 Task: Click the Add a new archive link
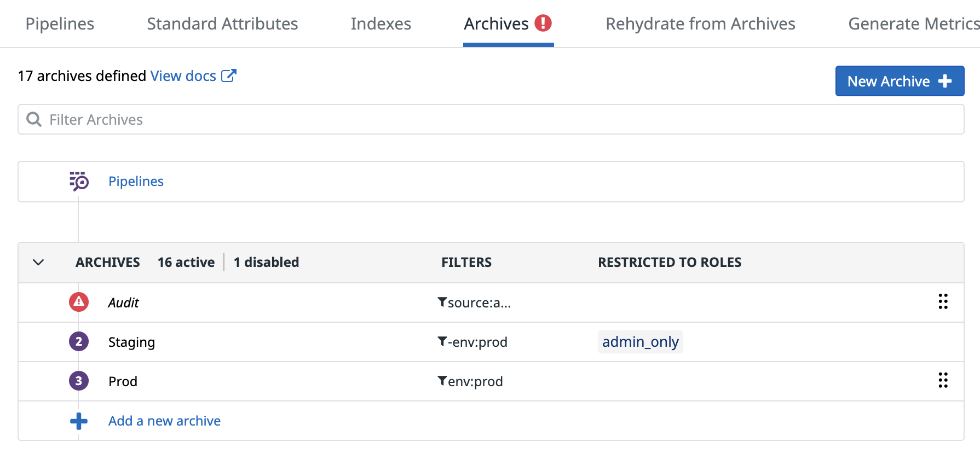pyautogui.click(x=164, y=421)
